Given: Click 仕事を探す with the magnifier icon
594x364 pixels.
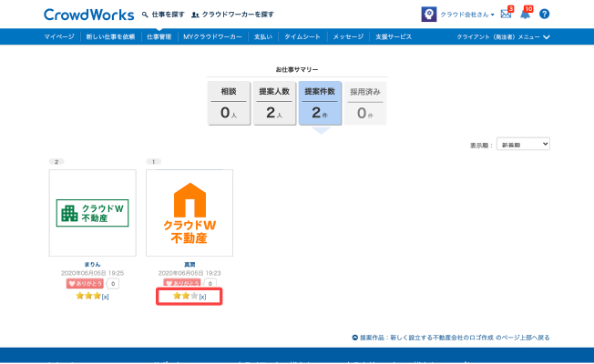Looking at the screenshot, I should [162, 15].
